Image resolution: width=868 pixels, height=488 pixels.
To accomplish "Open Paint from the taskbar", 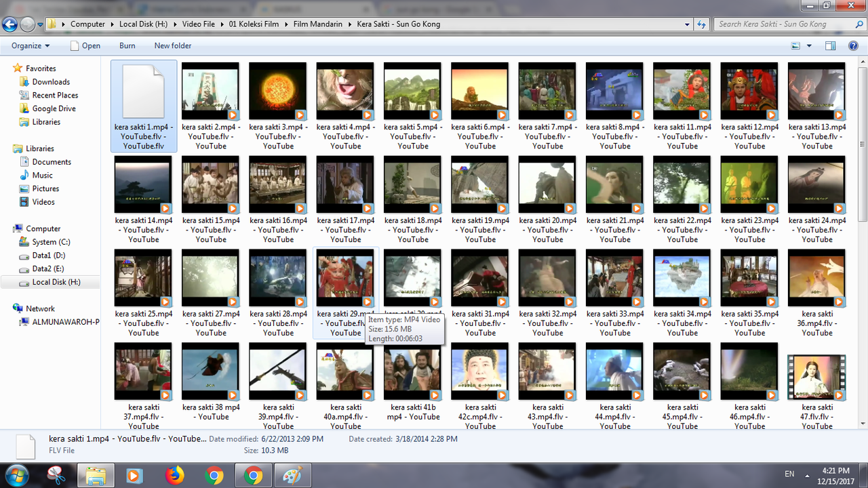I will tap(292, 476).
